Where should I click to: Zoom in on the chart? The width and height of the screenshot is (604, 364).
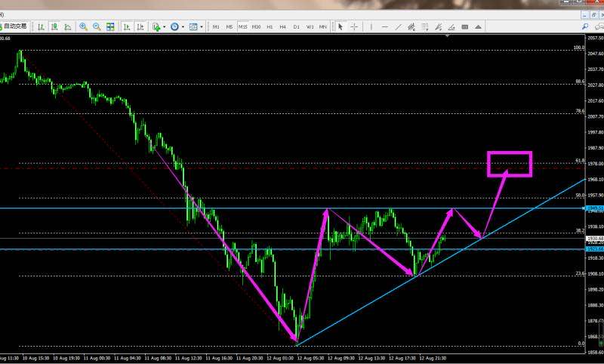[x=83, y=26]
